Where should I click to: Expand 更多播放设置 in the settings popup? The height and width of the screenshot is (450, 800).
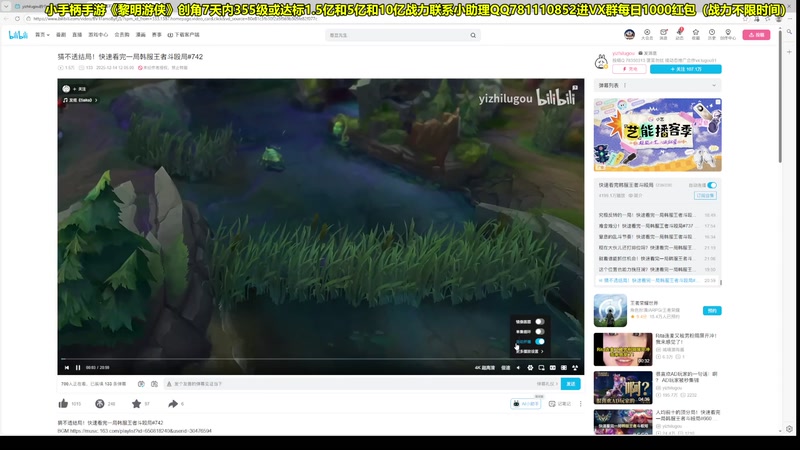(530, 351)
